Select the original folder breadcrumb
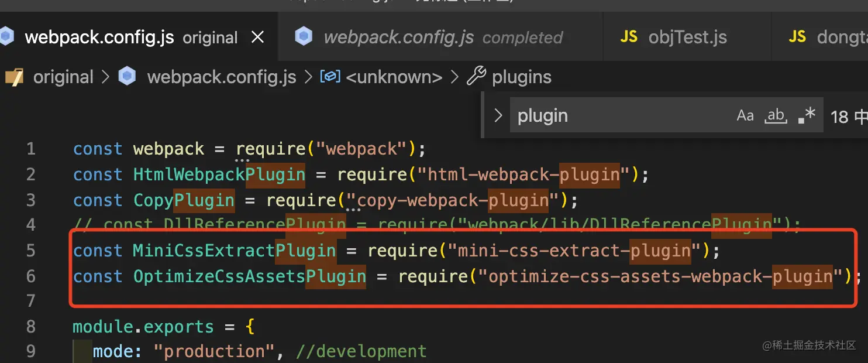 (x=63, y=77)
